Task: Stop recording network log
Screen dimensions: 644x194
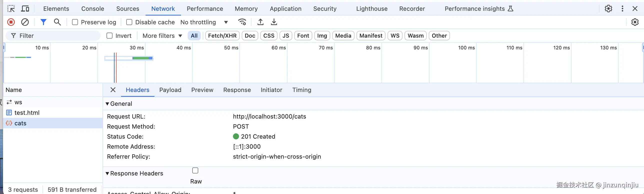Action: pos(11,22)
